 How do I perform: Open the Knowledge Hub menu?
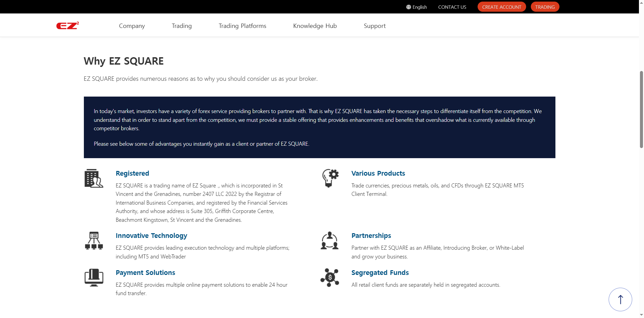point(315,26)
